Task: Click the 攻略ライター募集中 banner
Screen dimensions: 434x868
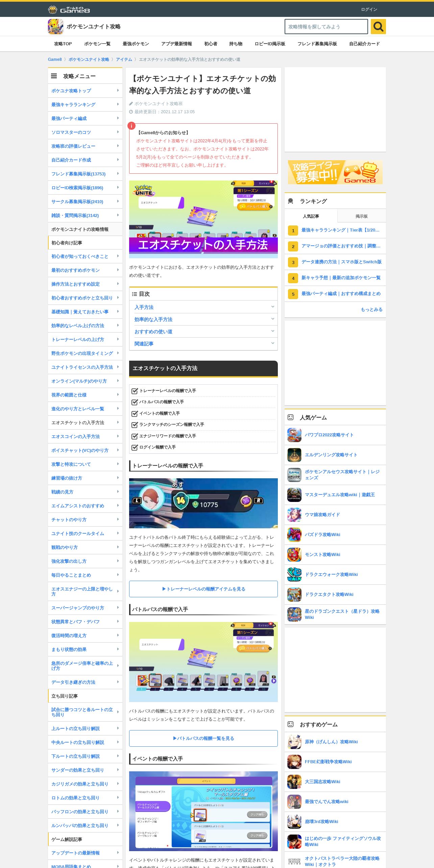Action: 335,172
